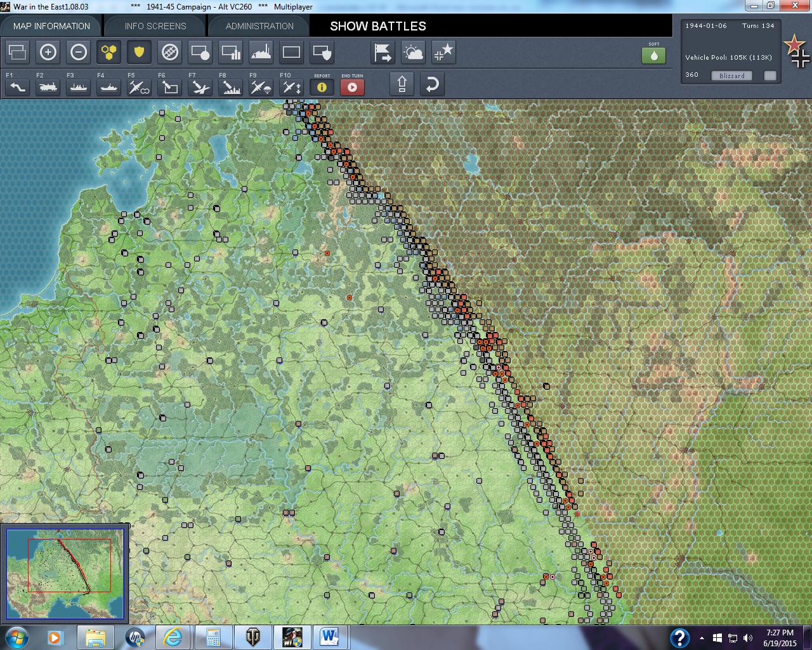Zoom out the map with minus icon

[x=78, y=52]
